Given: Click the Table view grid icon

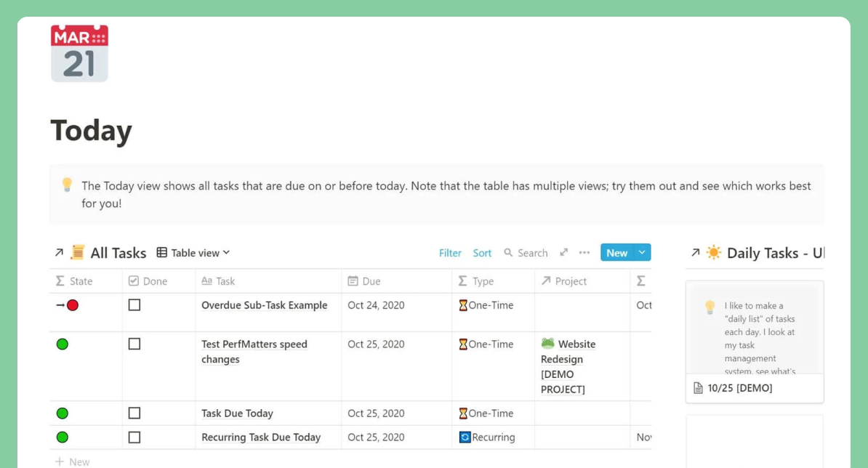Looking at the screenshot, I should pyautogui.click(x=161, y=252).
